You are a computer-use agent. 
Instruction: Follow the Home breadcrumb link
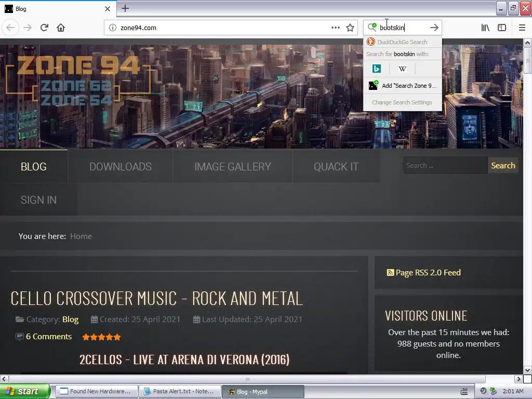81,236
